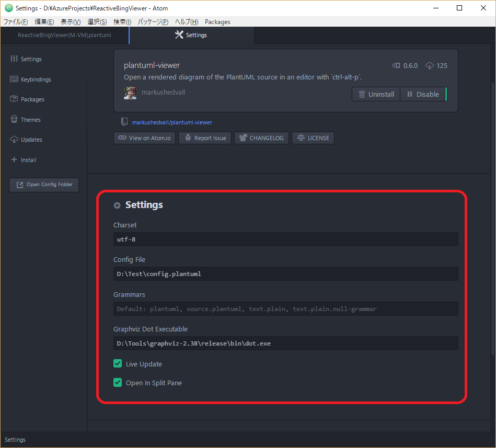The height and width of the screenshot is (448, 496).
Task: Click the gear icon beside Settings heading
Action: coord(117,205)
